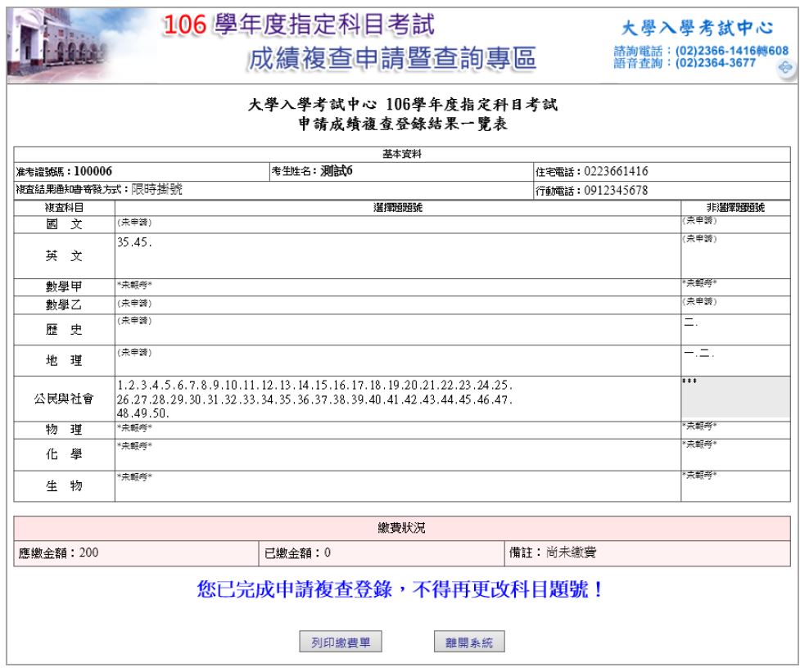This screenshot has height=672, width=809.
Task: Click the 諮詢電話 number in header
Action: [x=731, y=51]
